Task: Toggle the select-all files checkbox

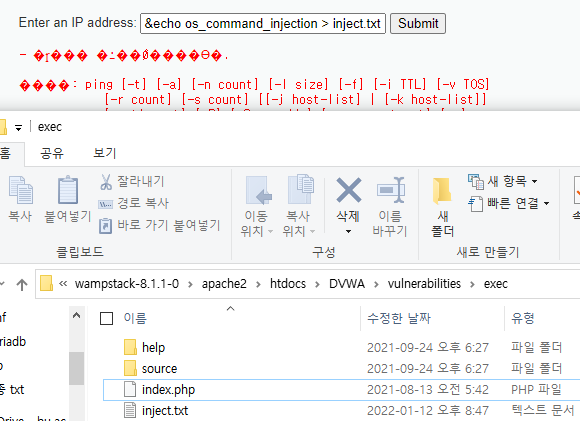Action: pos(107,318)
